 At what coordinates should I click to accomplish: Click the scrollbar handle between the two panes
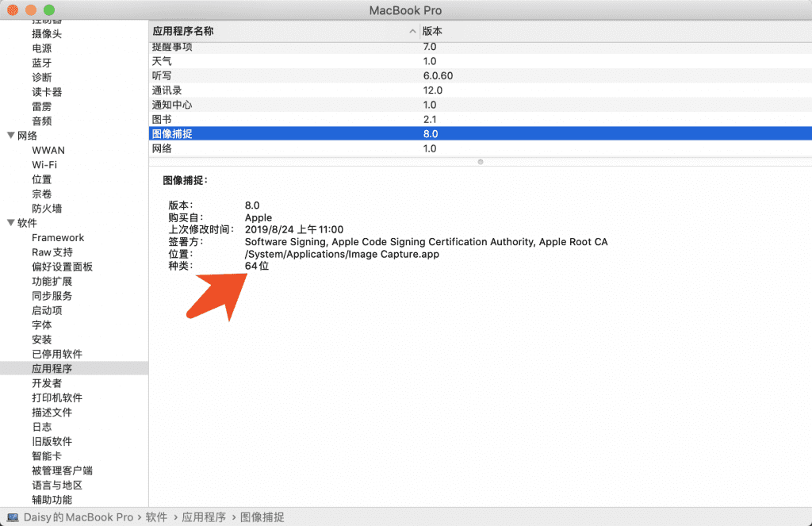[x=480, y=161]
